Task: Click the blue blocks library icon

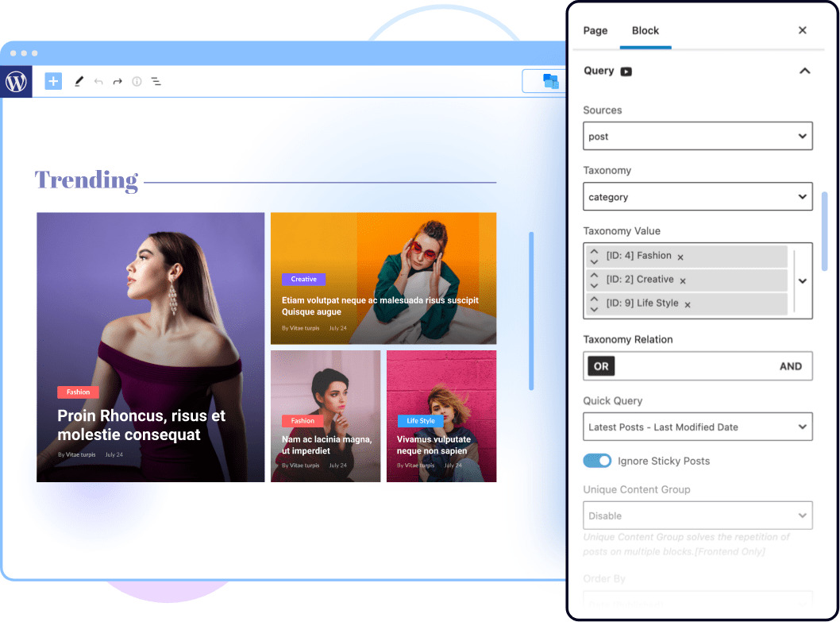Action: (550, 82)
